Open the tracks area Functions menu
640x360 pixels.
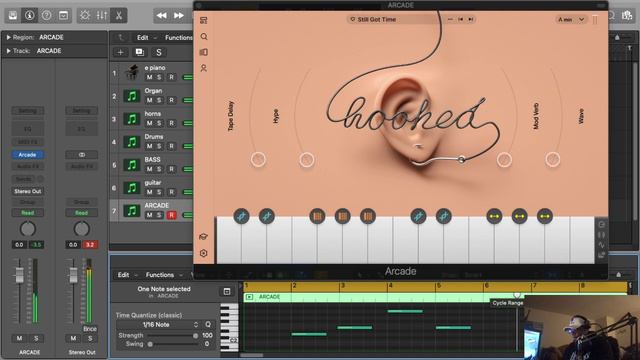(x=178, y=38)
